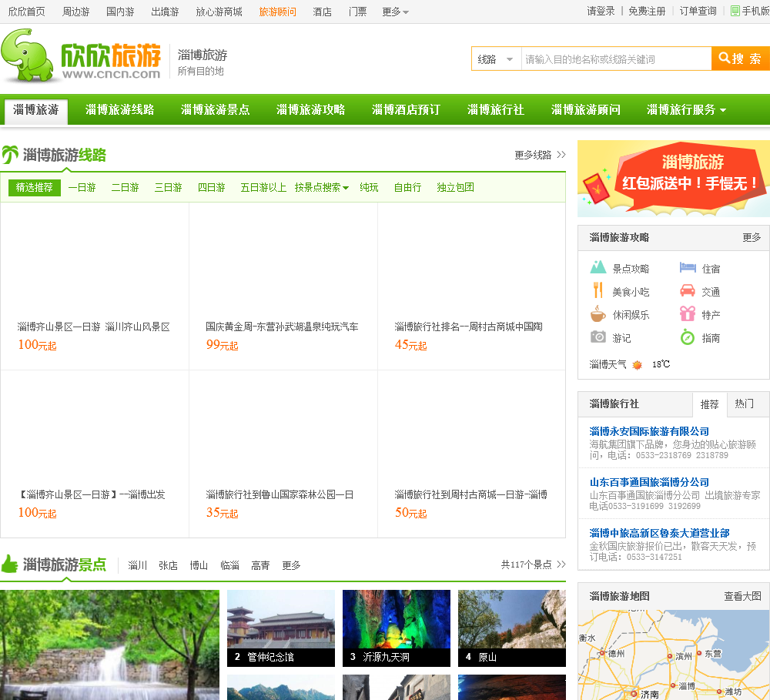Click the 住宿 bed icon
Viewport: 770px width, 700px height.
(688, 268)
